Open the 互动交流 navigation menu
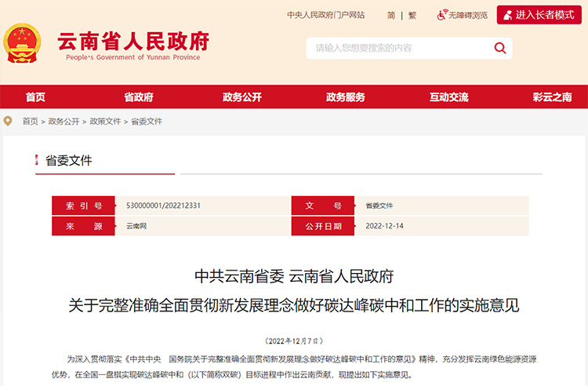The image size is (588, 386). [448, 97]
